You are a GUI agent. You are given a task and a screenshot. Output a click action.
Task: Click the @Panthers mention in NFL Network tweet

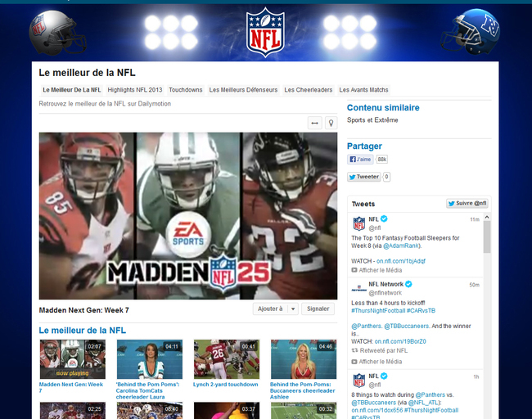pos(367,326)
